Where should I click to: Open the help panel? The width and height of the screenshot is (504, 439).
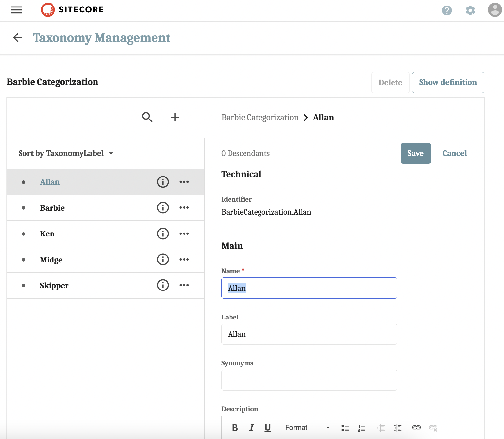click(447, 10)
